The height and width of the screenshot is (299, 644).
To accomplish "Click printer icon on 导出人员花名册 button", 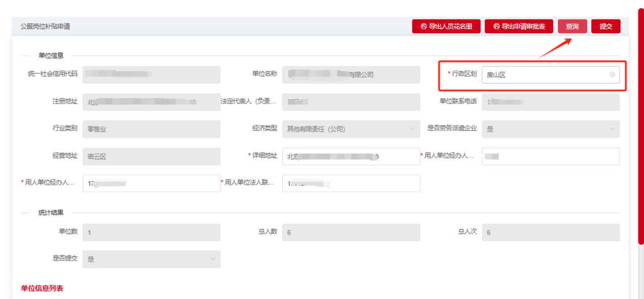I will pos(424,27).
